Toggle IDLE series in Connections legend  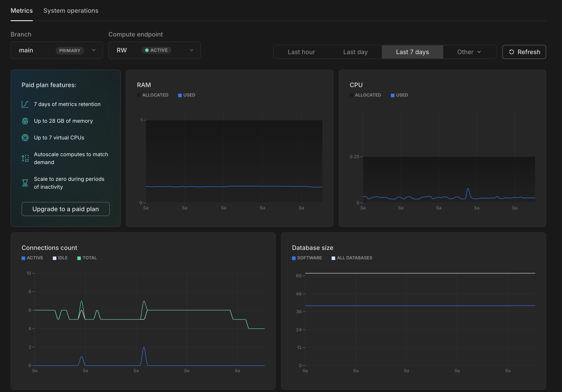(60, 258)
